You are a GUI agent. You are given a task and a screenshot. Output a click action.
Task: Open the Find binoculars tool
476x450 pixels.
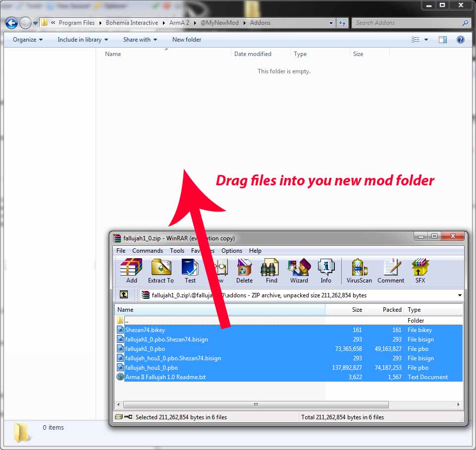(x=271, y=271)
